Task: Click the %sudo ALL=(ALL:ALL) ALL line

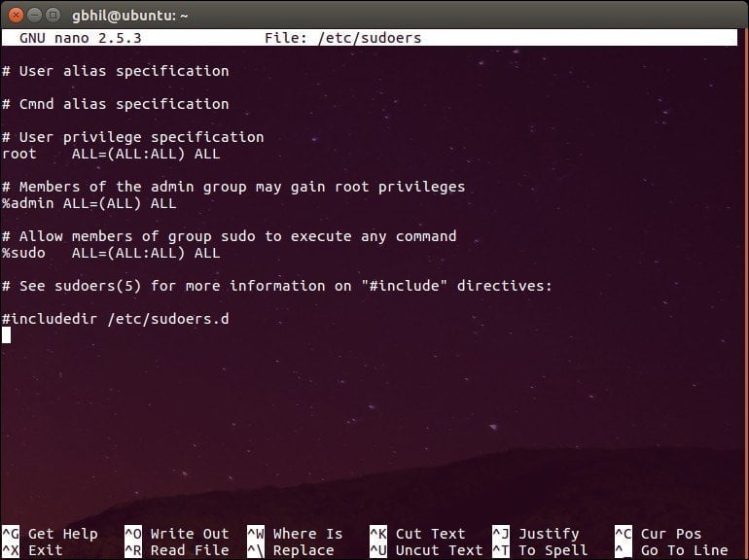Action: pyautogui.click(x=111, y=253)
